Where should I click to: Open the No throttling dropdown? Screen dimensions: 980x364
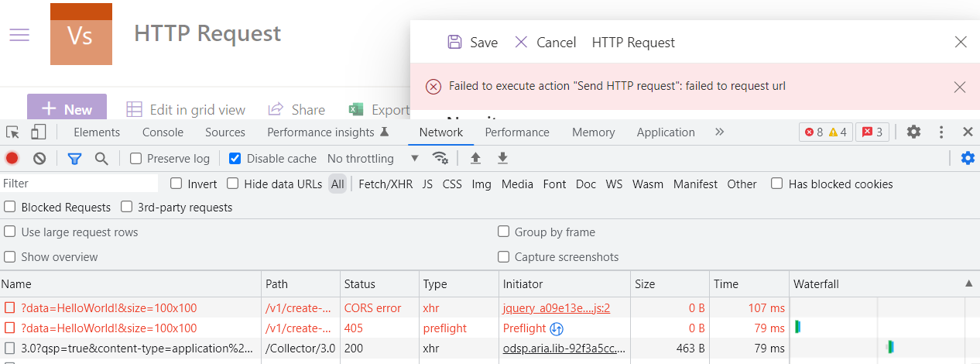[372, 159]
